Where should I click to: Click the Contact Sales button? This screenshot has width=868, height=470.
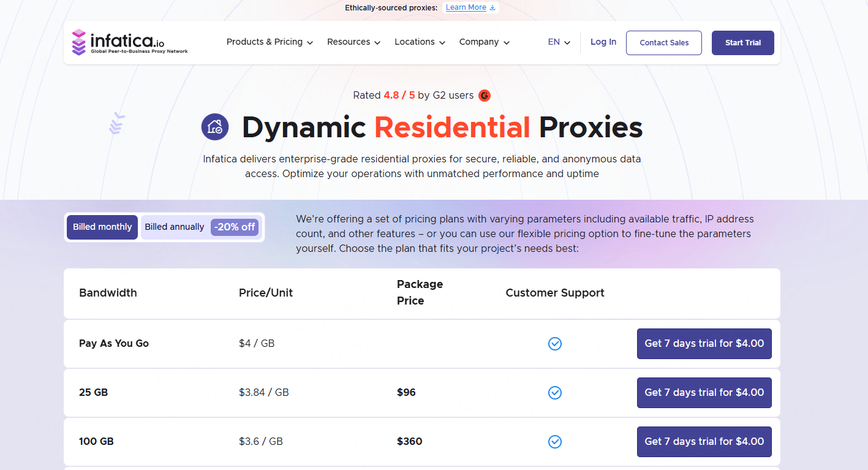coord(663,43)
